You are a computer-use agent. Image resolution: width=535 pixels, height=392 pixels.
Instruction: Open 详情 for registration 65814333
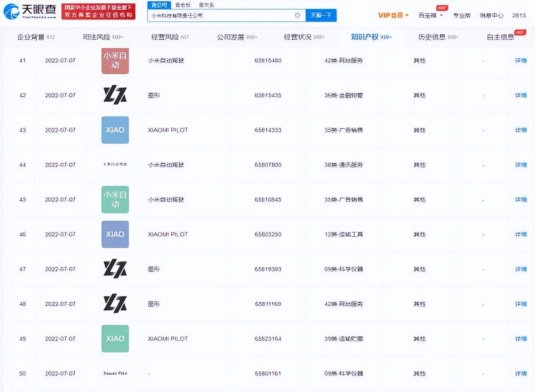pyautogui.click(x=521, y=130)
